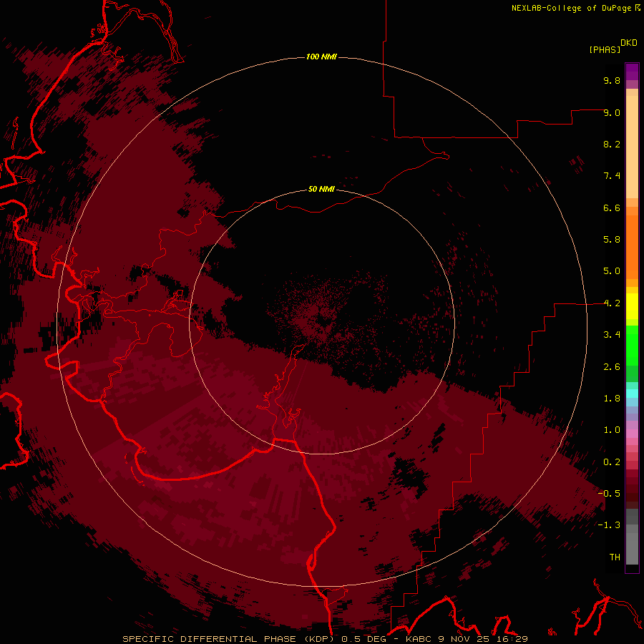Click the -0.5 value on the color scale
The width and height of the screenshot is (644, 644).
(x=609, y=494)
